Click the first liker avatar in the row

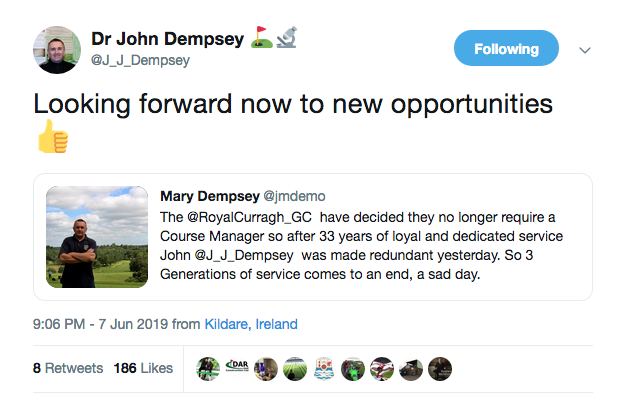click(x=208, y=368)
